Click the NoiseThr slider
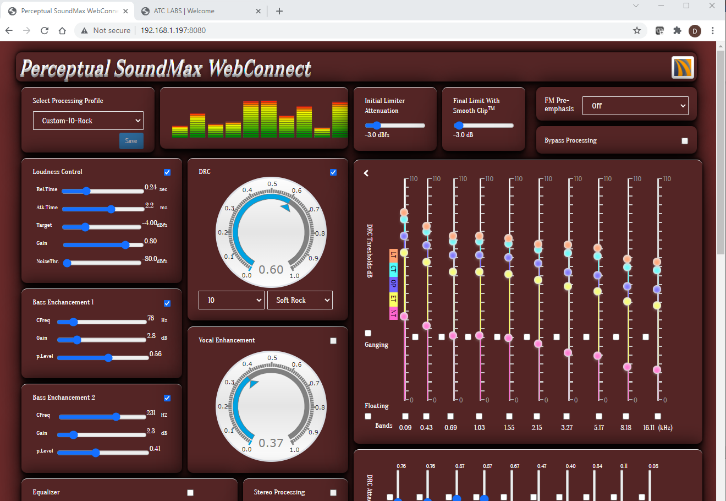Screen dimensions: 726x501 click(x=102, y=263)
